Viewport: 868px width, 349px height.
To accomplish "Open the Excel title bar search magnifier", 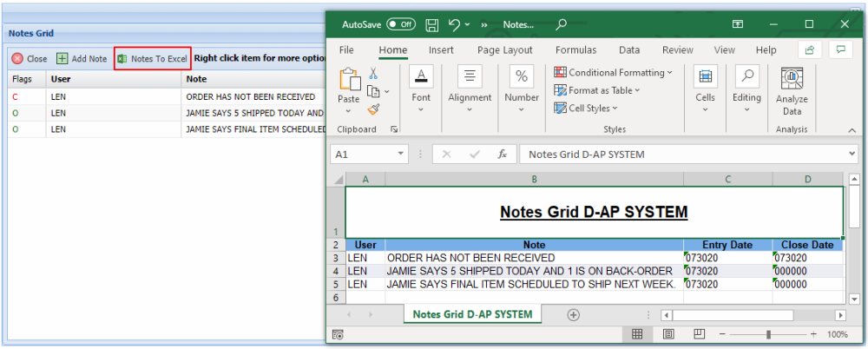I will click(x=562, y=23).
